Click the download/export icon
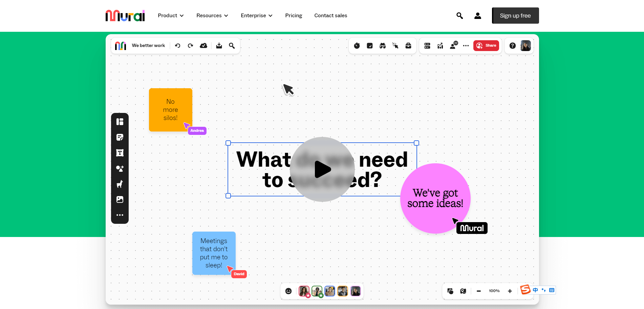 pyautogui.click(x=219, y=46)
